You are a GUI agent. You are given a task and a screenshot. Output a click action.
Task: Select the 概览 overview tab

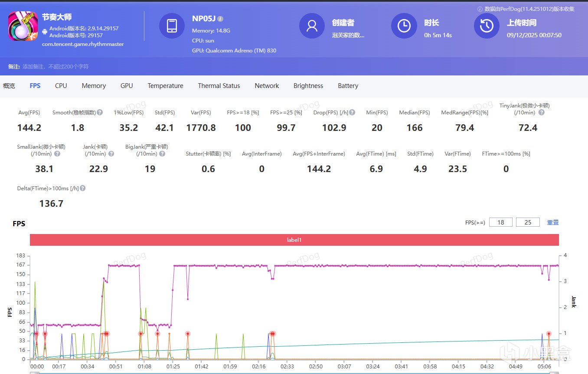pos(9,86)
